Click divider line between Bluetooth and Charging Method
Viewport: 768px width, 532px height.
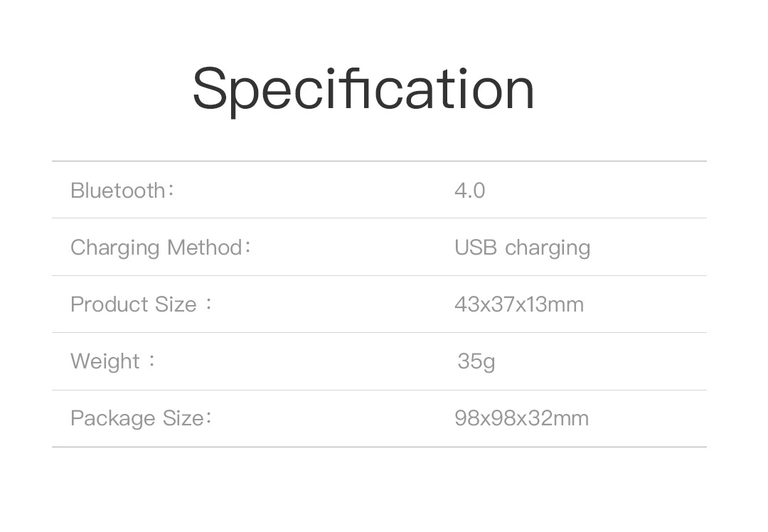379,218
